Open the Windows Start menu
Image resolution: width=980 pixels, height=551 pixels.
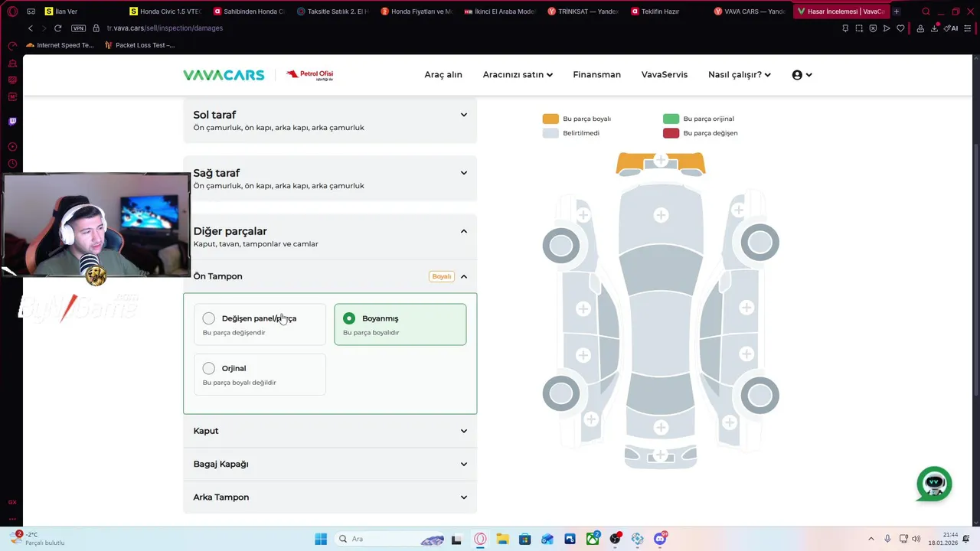321,539
